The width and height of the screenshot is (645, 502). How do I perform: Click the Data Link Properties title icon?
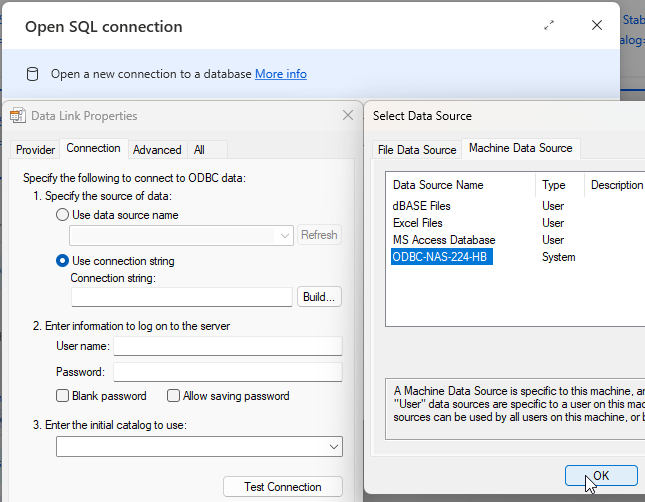click(17, 116)
